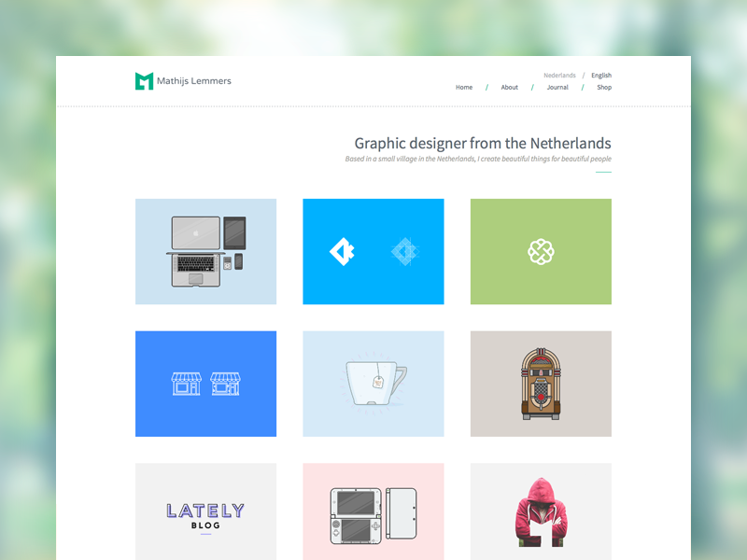Screen dimensions: 747x560
Task: Open the red hoodie photo project
Action: 541,511
